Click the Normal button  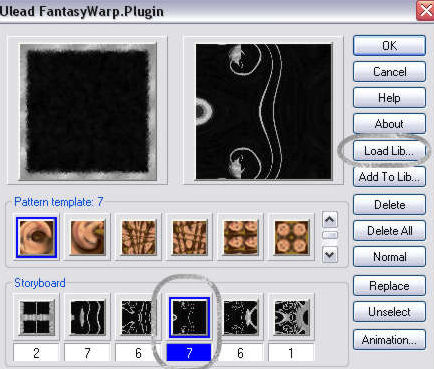389,257
